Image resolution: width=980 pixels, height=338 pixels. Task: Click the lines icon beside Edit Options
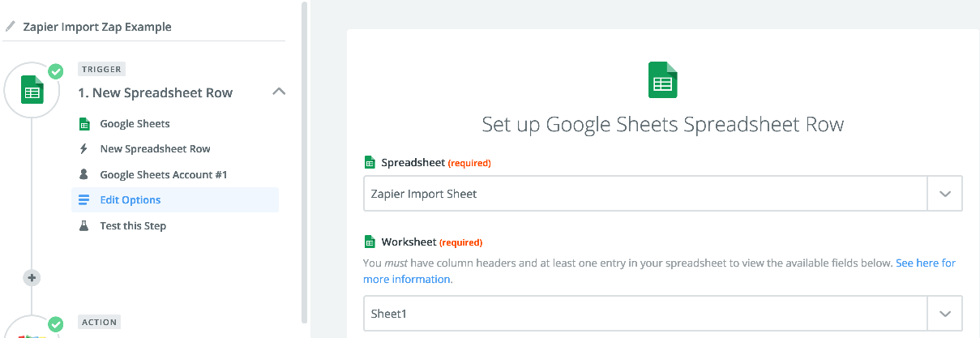pos(83,200)
